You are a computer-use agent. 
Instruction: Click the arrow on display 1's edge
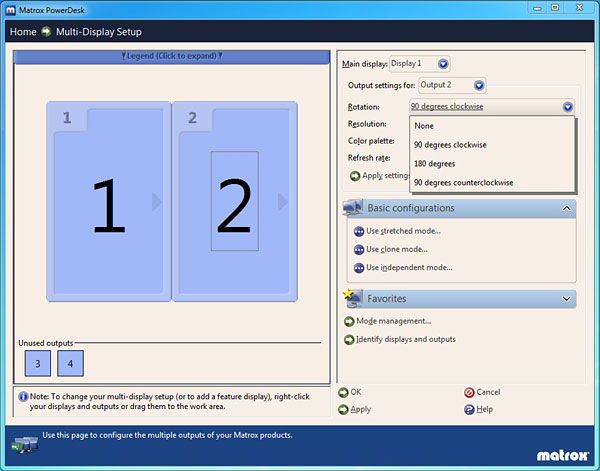(x=157, y=202)
